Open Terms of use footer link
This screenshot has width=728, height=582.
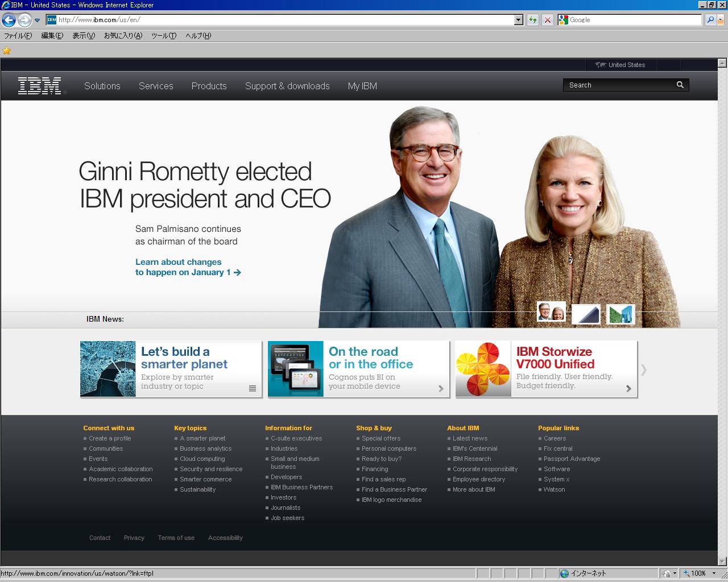click(x=176, y=538)
